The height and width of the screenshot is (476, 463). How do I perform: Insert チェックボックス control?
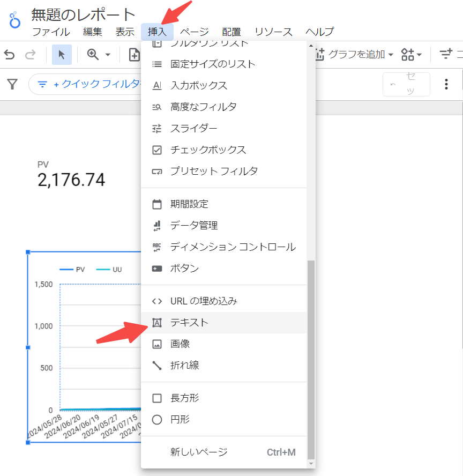coord(223,150)
